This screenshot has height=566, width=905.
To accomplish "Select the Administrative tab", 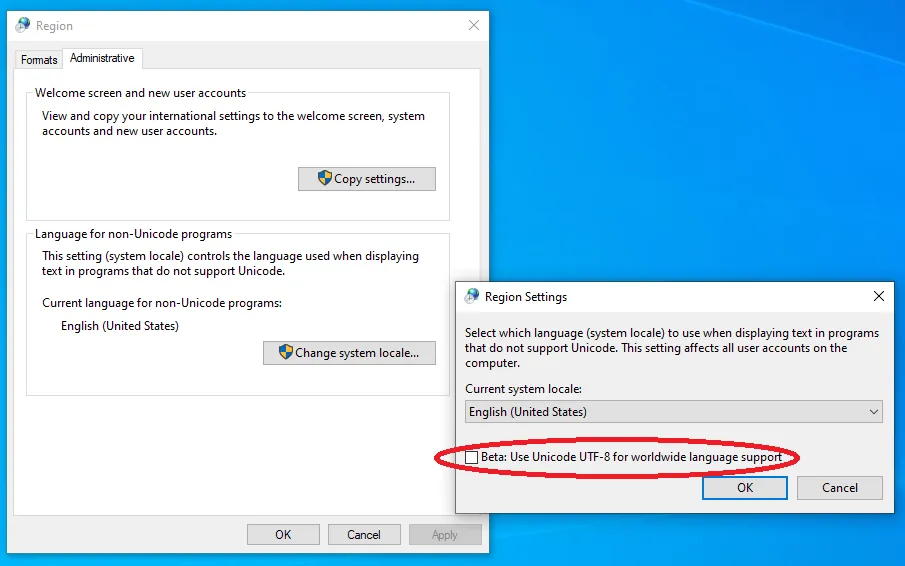I will pos(102,58).
